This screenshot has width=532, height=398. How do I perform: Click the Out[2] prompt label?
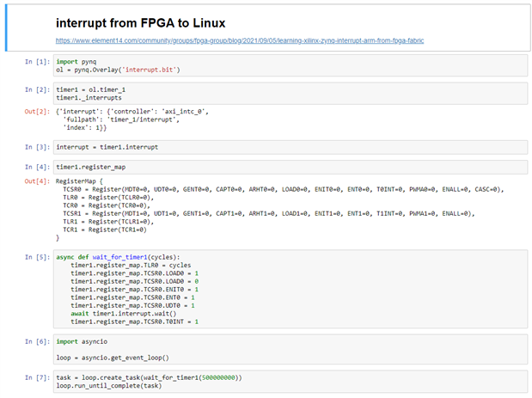(39, 112)
